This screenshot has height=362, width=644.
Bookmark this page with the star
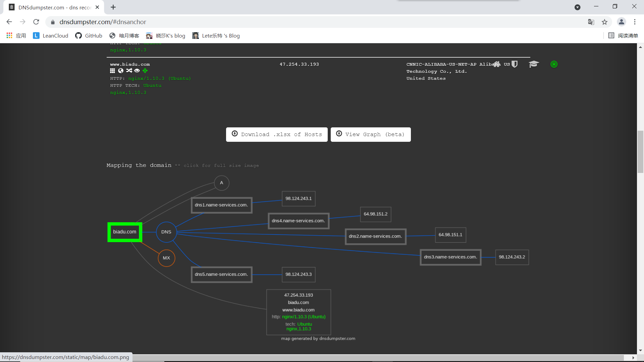[604, 22]
